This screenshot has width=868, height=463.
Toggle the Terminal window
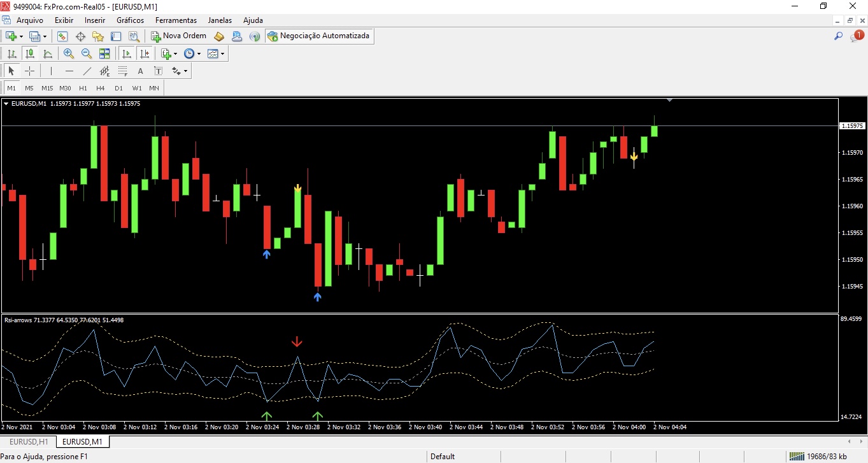coord(116,36)
